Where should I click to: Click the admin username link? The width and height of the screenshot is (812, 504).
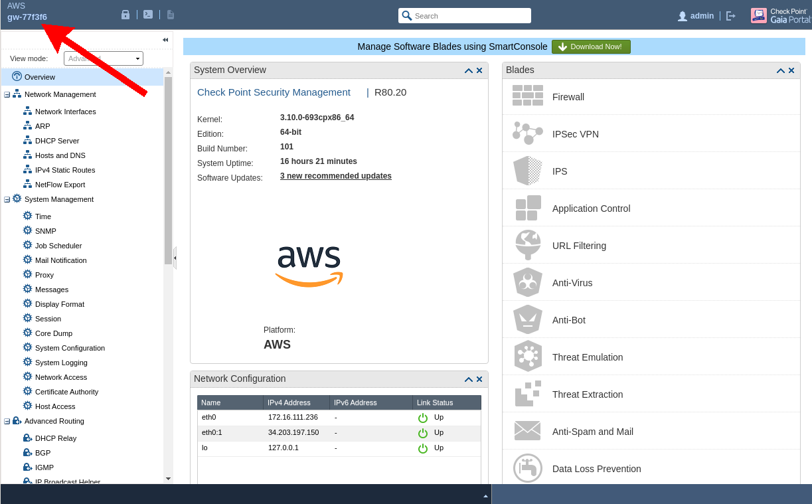pos(702,16)
